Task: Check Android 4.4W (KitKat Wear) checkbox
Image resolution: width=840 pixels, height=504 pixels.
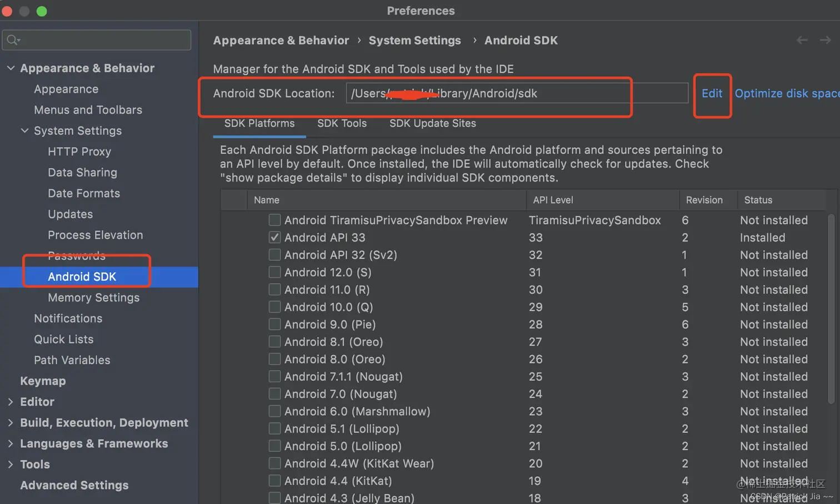Action: [274, 463]
